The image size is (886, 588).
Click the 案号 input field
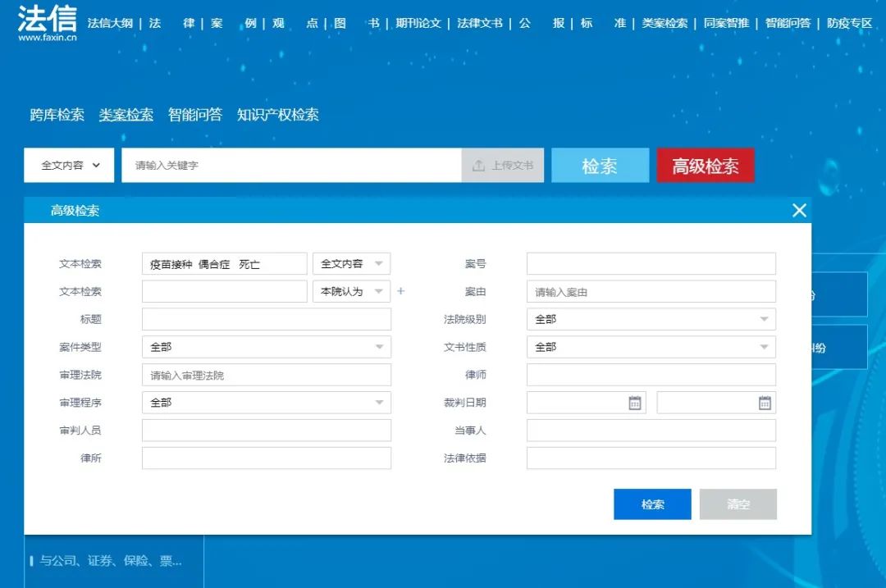(x=651, y=263)
